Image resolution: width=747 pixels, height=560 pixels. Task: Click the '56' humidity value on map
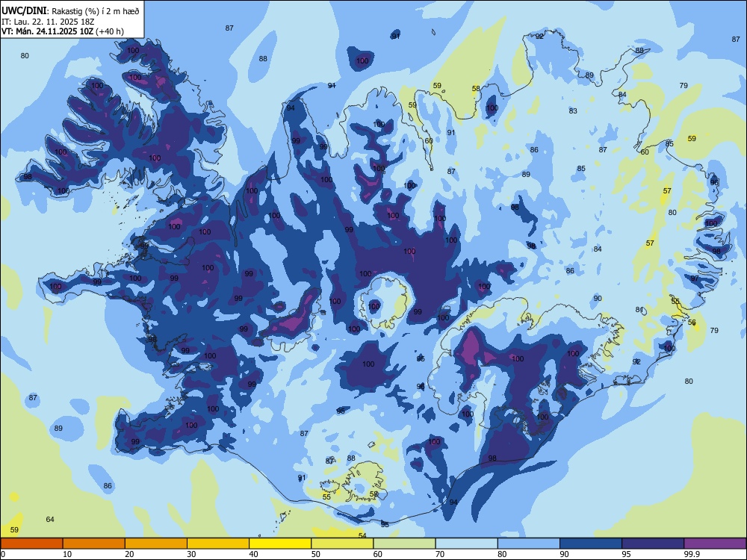[692, 323]
